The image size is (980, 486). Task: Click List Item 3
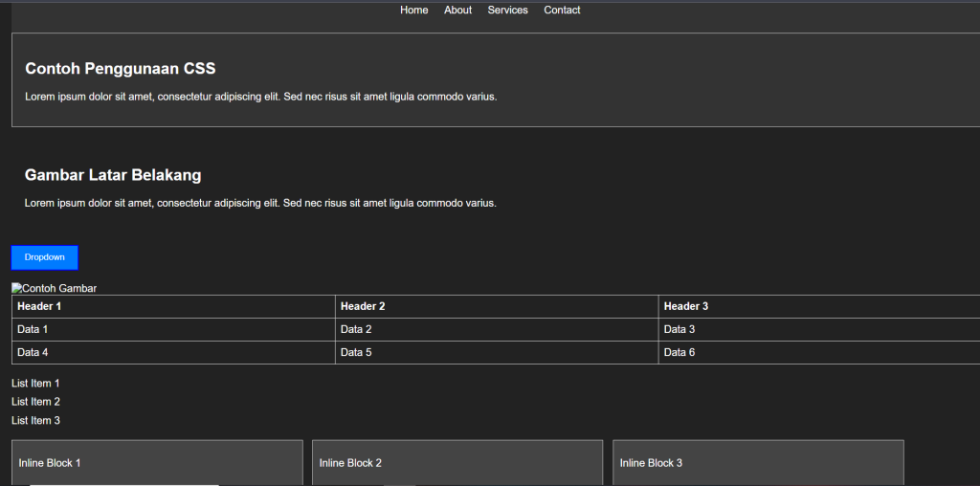[x=35, y=421]
